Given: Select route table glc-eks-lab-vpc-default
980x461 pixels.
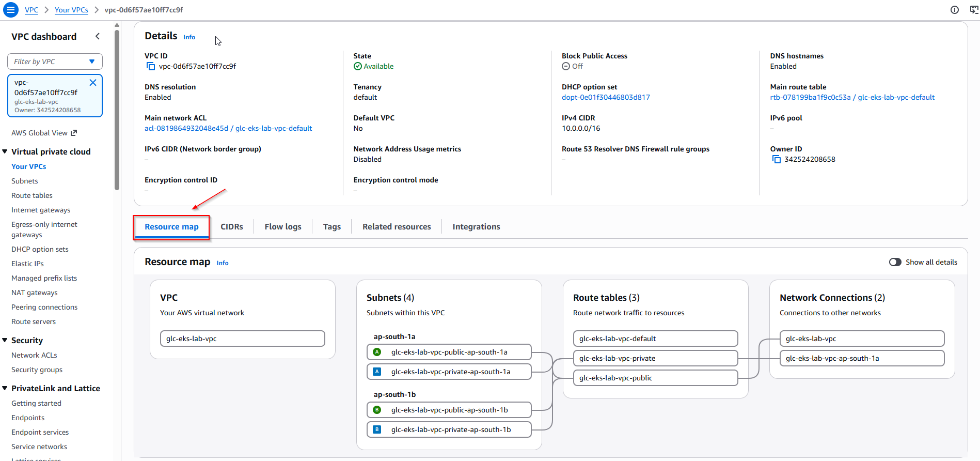Looking at the screenshot, I should pyautogui.click(x=656, y=339).
